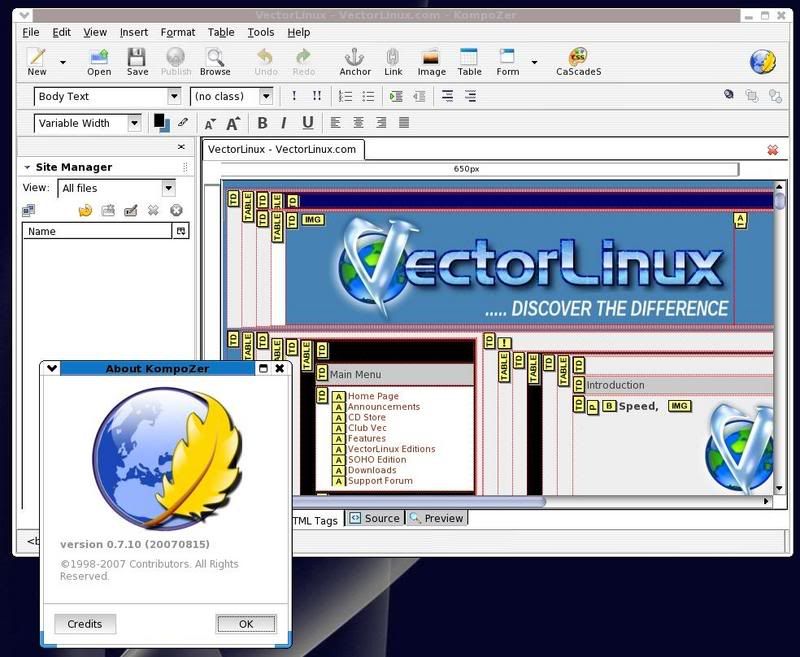Align text right
800x657 pixels.
[x=381, y=123]
